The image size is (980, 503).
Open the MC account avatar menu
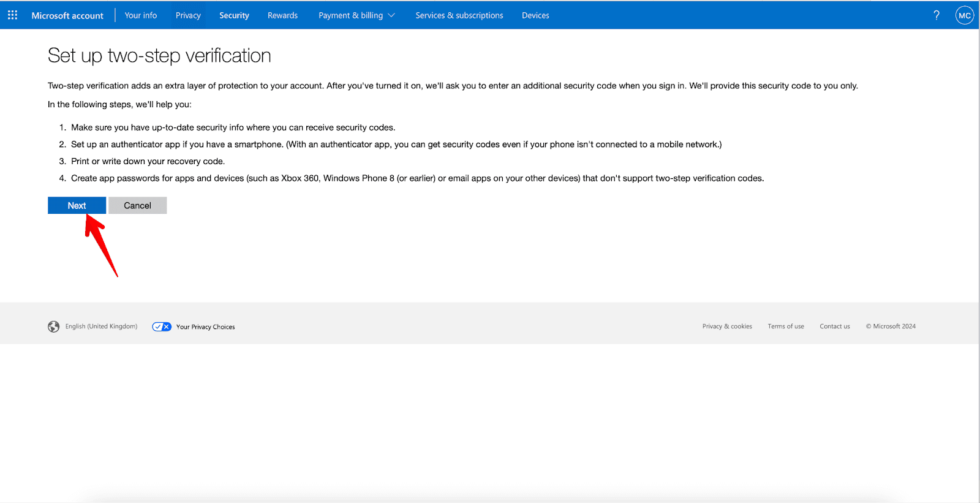(964, 15)
